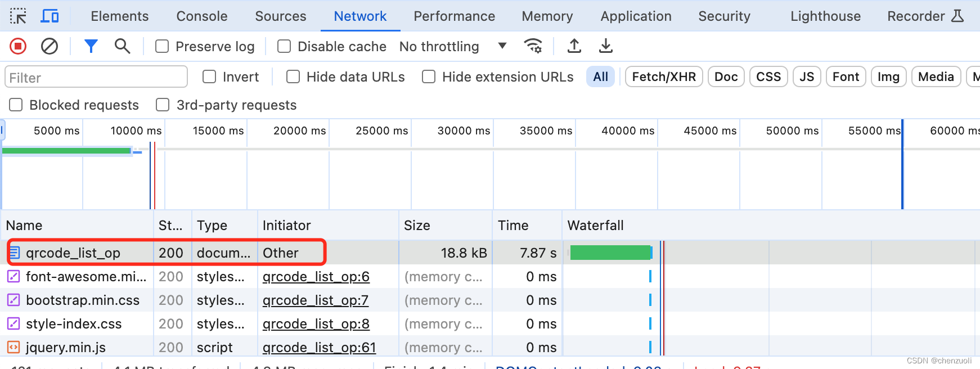This screenshot has width=980, height=369.
Task: Click the 18.8 kB size cell
Action: click(446, 253)
